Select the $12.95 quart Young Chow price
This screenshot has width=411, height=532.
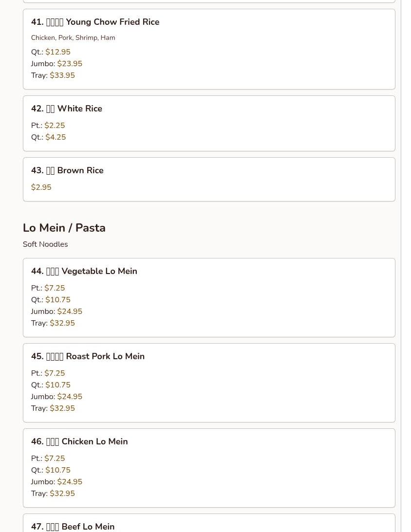(x=57, y=52)
